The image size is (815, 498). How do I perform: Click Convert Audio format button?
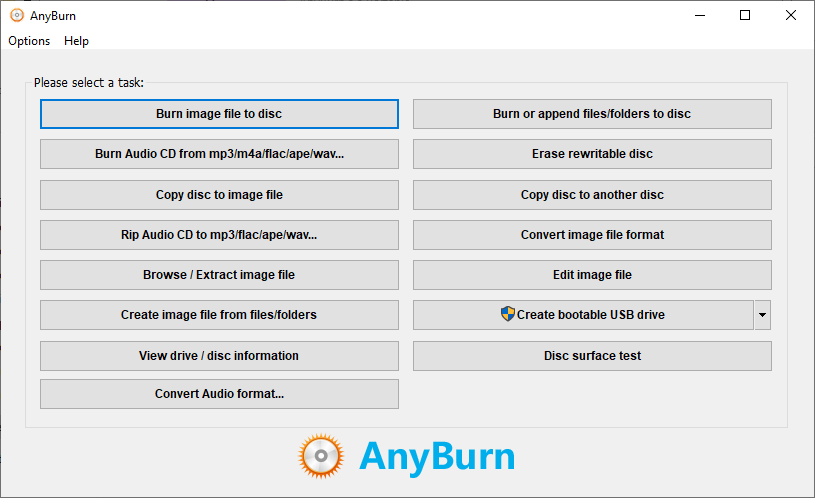219,394
